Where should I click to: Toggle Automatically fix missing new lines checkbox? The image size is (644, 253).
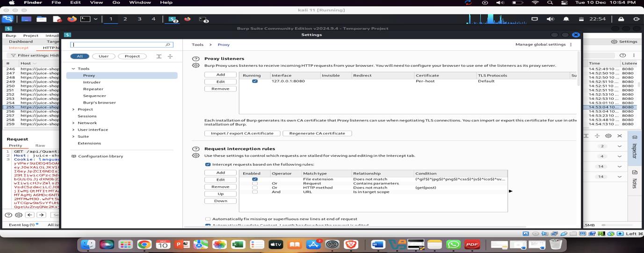click(x=208, y=219)
